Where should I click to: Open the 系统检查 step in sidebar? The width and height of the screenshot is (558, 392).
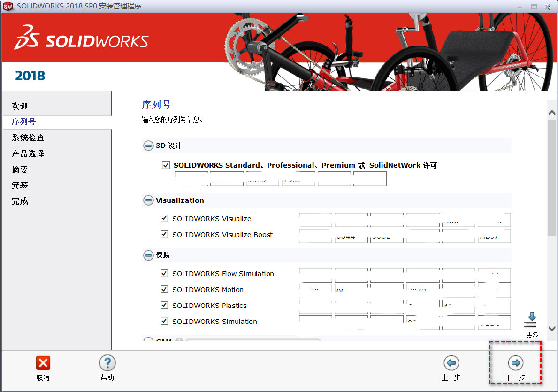click(28, 138)
